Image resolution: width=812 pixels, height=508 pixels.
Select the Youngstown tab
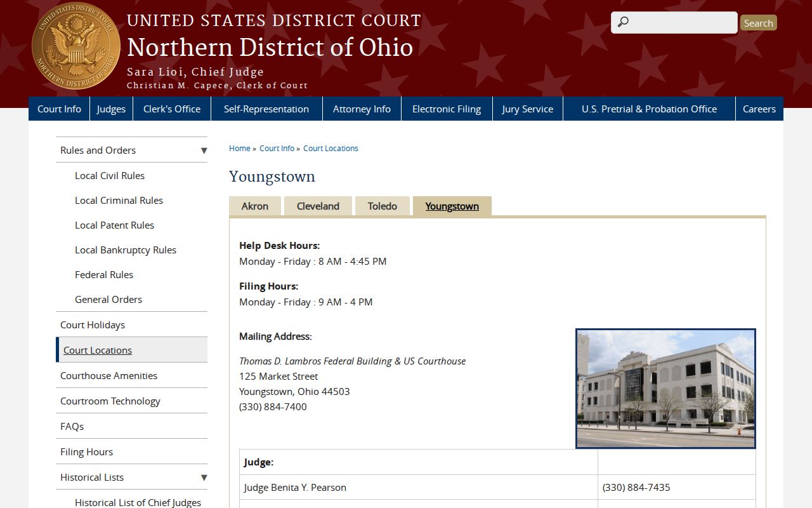click(452, 206)
